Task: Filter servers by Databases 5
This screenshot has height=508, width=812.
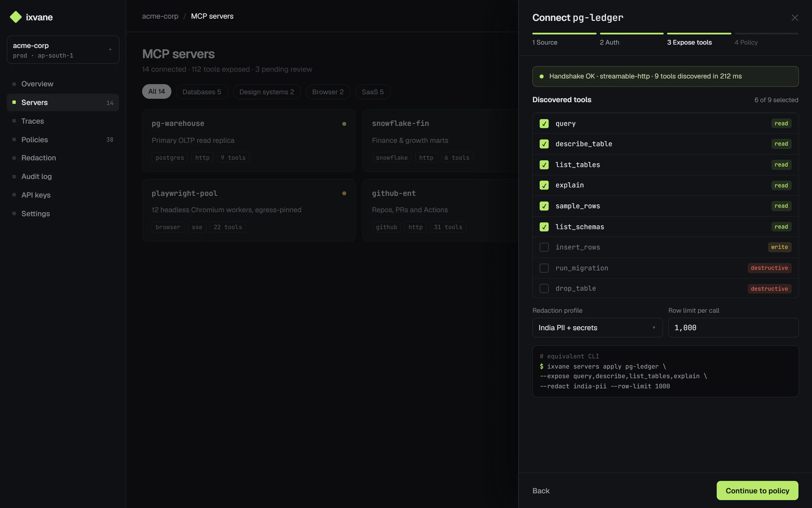Action: 202,92
